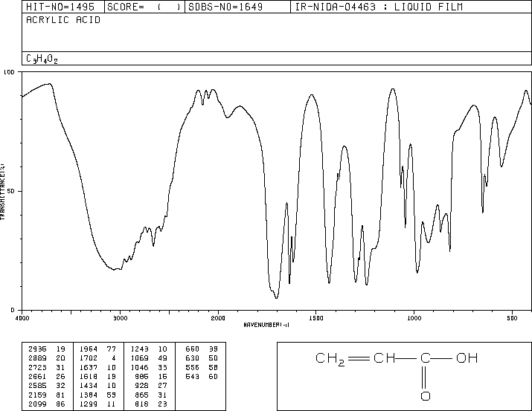Click the 1964 wavenumber in the peak table
Screen dimensions: 532x411
pos(89,349)
